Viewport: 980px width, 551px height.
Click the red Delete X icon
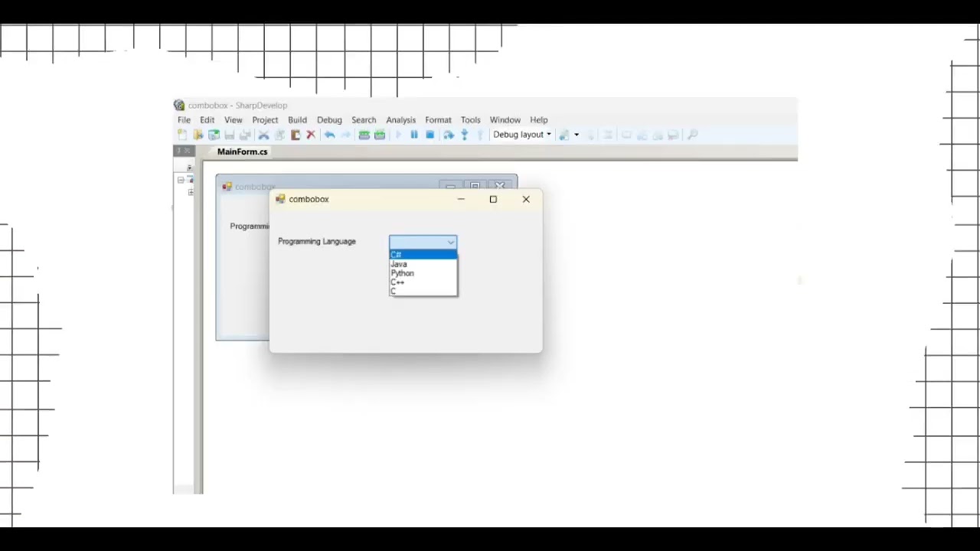pyautogui.click(x=311, y=135)
